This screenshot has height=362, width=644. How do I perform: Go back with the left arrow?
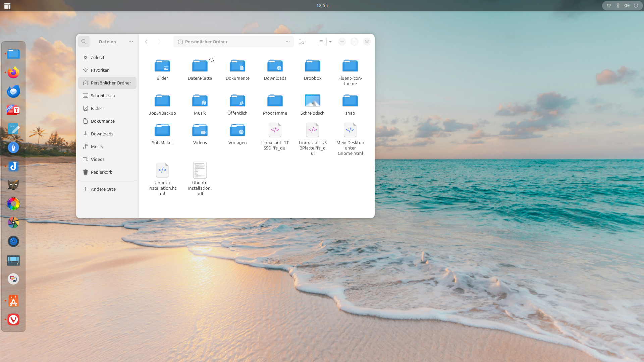coord(146,42)
